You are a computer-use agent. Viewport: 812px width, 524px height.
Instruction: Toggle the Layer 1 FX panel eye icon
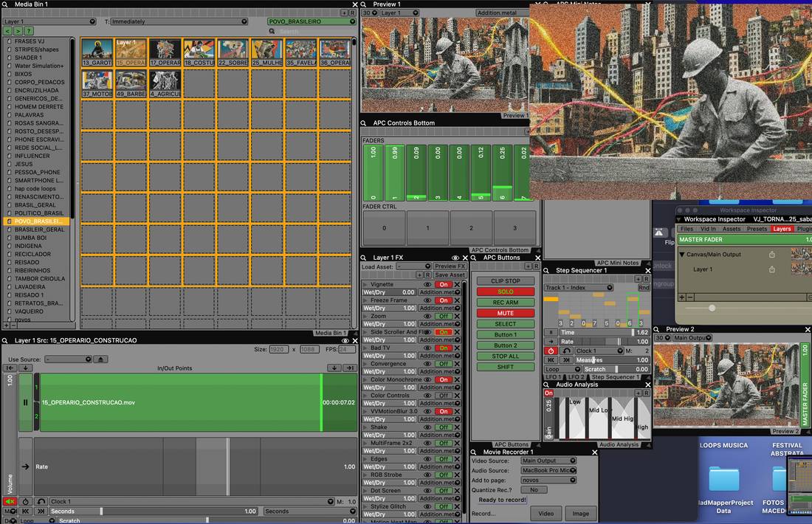(x=455, y=258)
